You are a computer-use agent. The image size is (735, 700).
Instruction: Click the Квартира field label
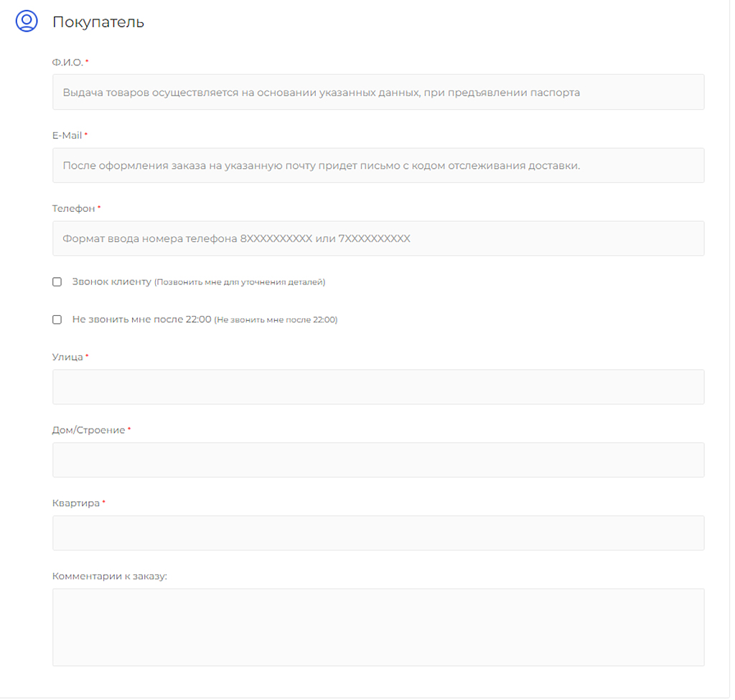75,503
